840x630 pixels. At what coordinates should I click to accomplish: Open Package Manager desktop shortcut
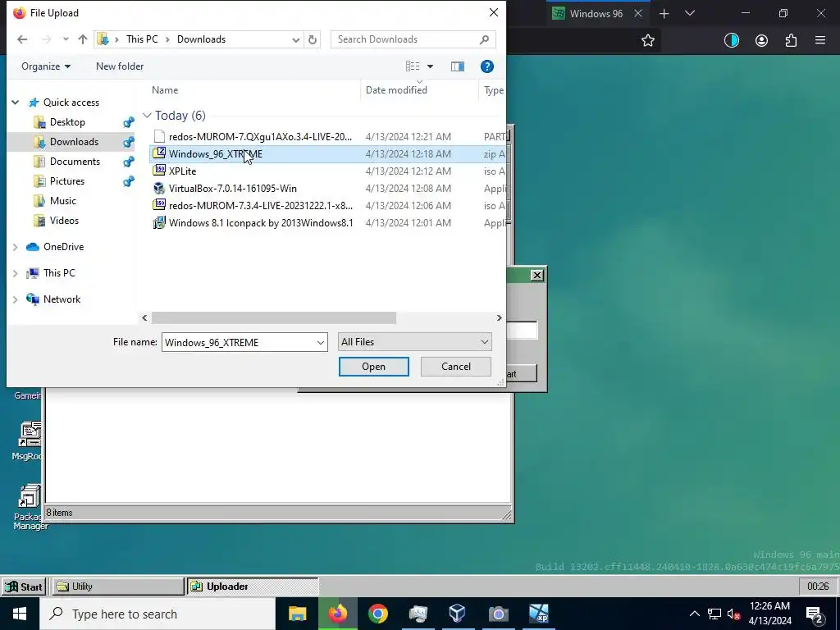coord(30,507)
